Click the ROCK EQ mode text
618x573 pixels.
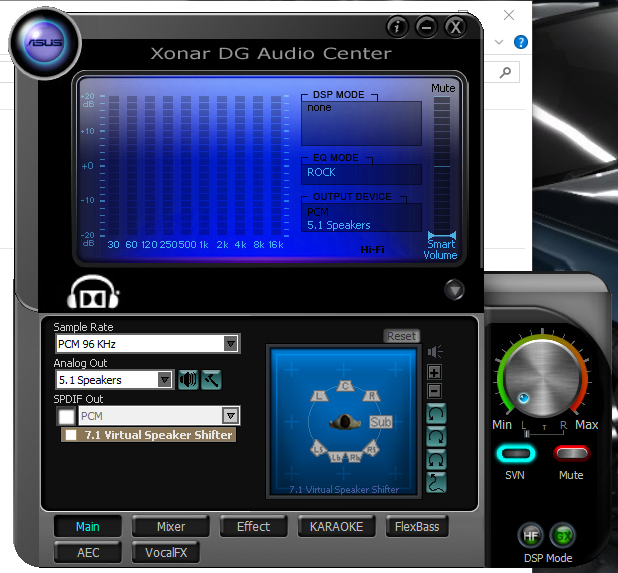(321, 172)
